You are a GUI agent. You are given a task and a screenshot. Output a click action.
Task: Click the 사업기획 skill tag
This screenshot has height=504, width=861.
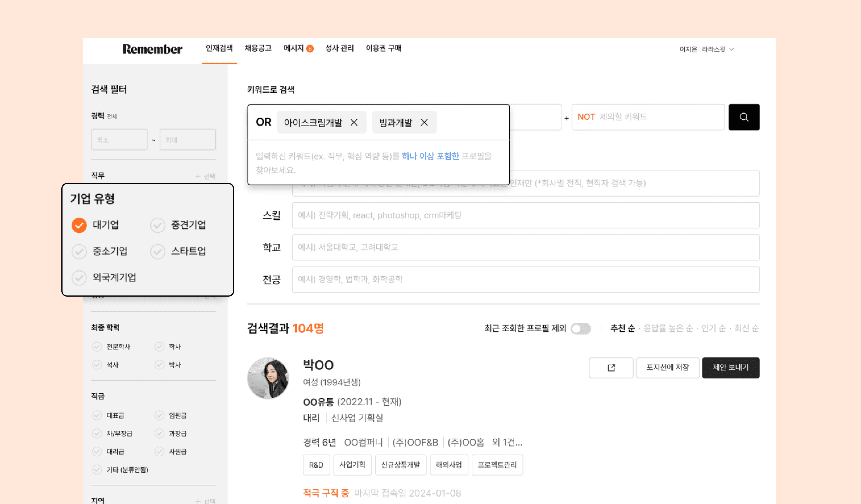tap(352, 465)
